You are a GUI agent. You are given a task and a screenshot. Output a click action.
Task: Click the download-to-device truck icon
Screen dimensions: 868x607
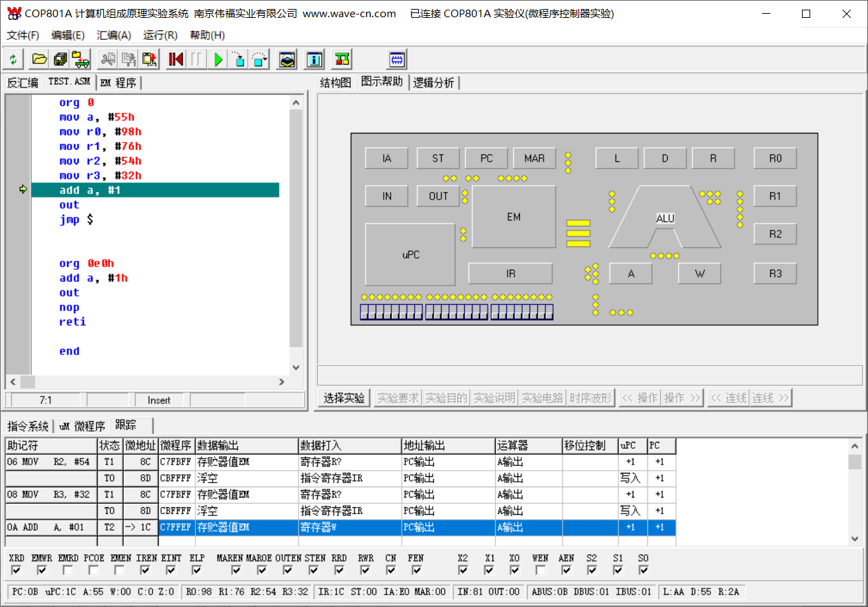(x=81, y=59)
